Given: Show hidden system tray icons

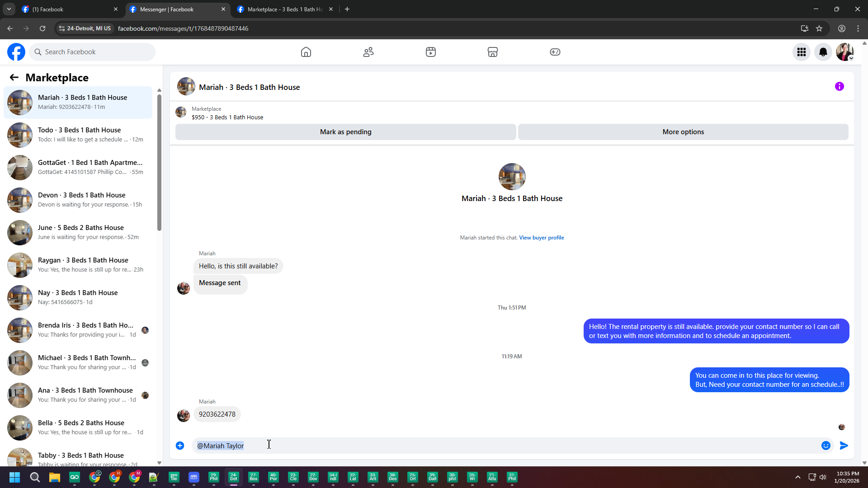Looking at the screenshot, I should click(798, 477).
